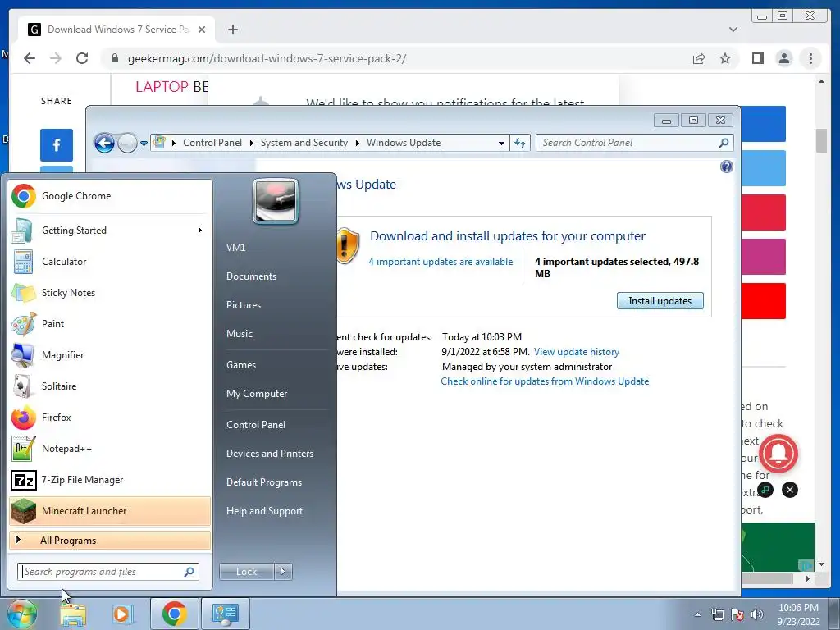Open Help and Support

click(x=264, y=511)
